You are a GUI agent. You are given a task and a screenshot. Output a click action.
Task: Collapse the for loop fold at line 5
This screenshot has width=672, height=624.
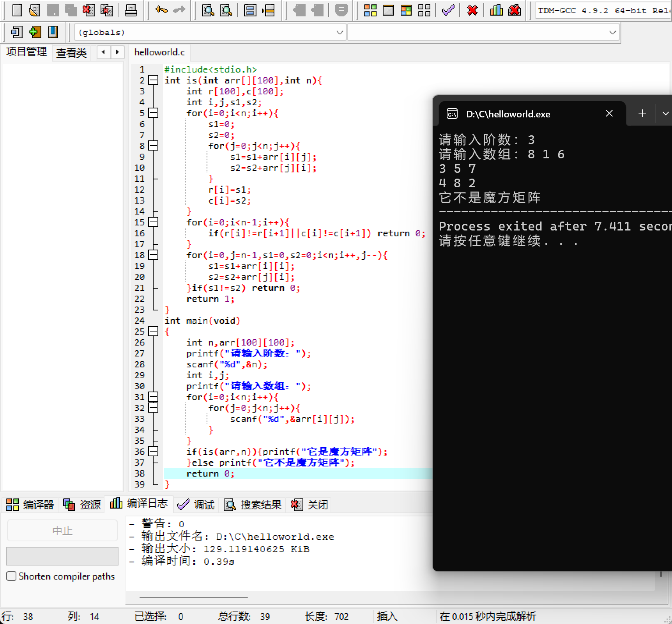coord(154,113)
